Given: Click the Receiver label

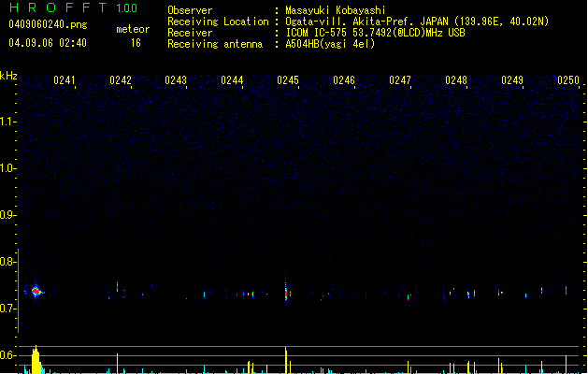Looking at the screenshot, I should (x=190, y=33).
